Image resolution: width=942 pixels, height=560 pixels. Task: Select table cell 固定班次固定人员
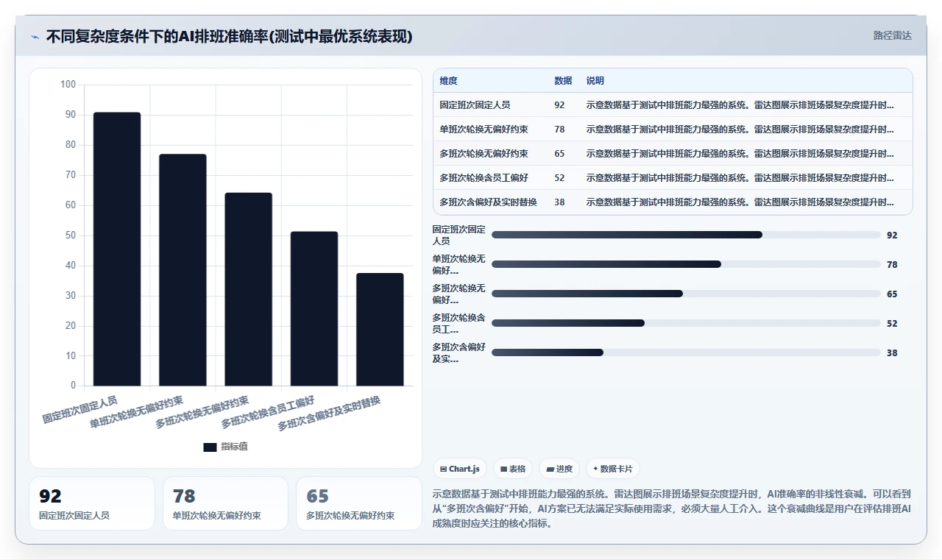pyautogui.click(x=475, y=105)
